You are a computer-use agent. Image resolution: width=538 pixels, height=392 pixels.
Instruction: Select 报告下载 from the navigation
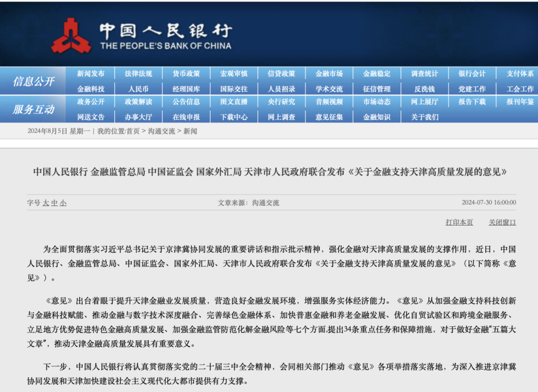[x=472, y=102]
